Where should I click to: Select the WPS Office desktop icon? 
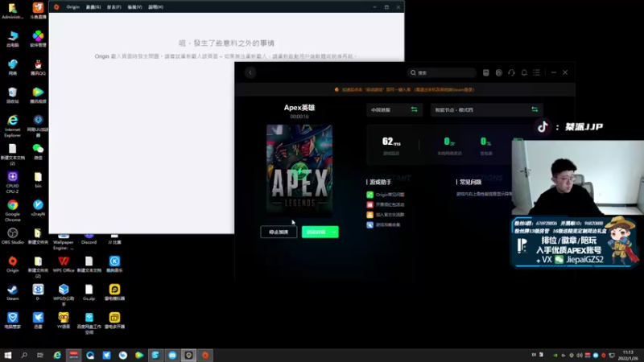pos(64,265)
